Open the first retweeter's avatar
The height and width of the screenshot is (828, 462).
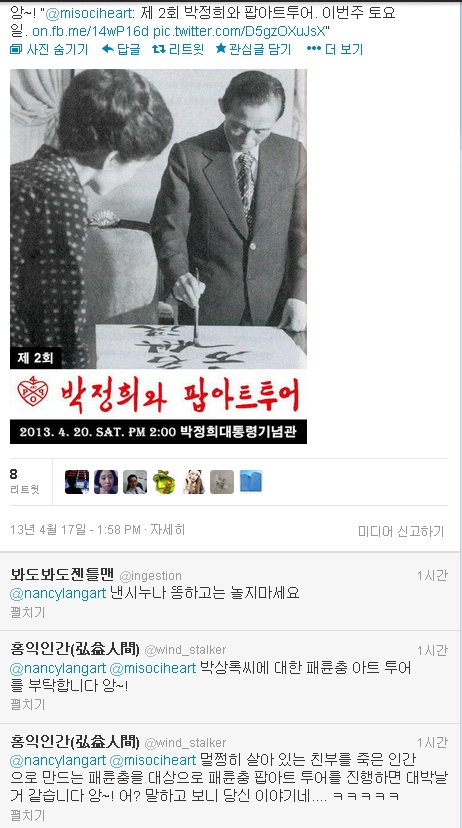click(x=77, y=482)
